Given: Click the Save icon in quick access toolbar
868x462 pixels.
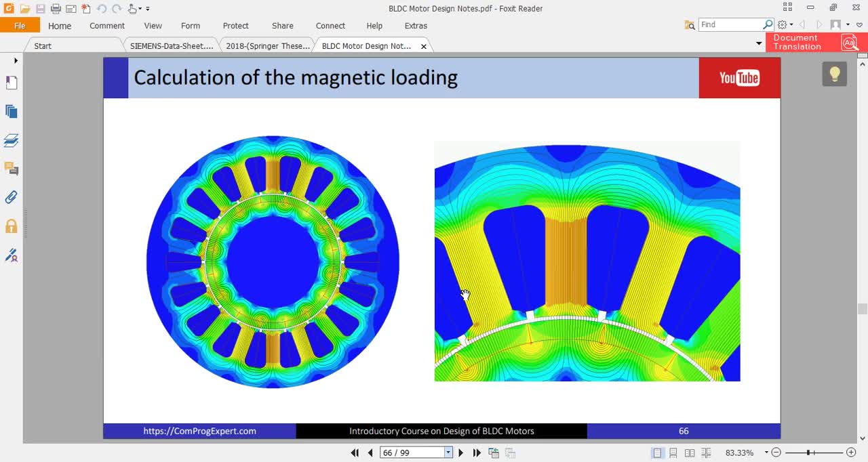Looking at the screenshot, I should [41, 9].
